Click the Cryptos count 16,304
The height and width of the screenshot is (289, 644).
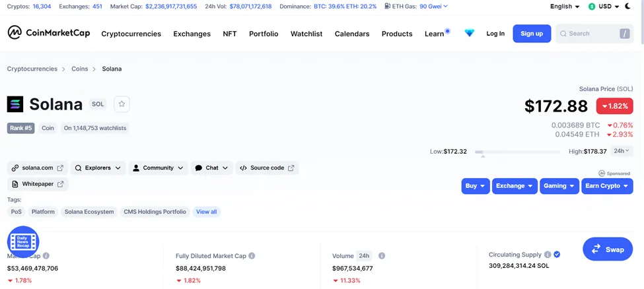point(42,7)
